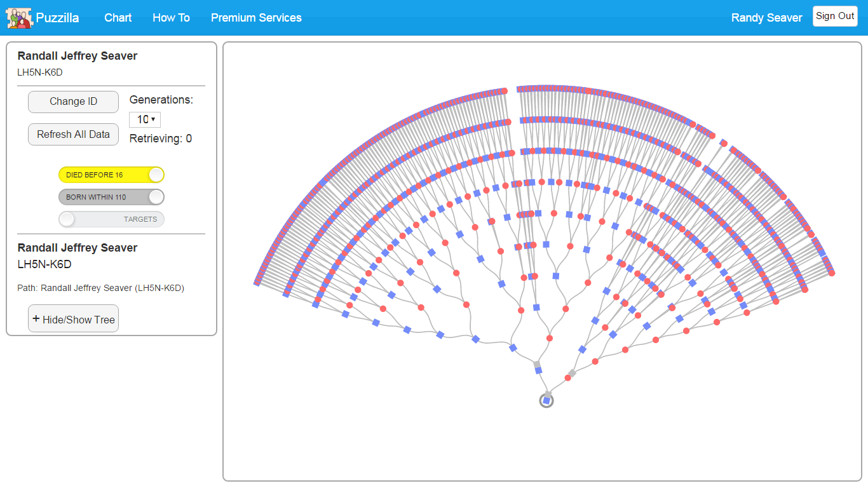
Task: Click the blue square father node above root
Action: 539,370
